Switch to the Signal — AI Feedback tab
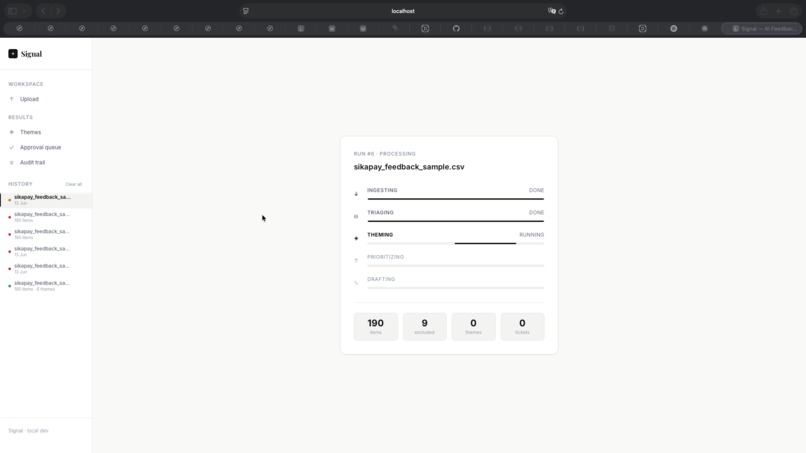This screenshot has width=806, height=453. tap(762, 29)
